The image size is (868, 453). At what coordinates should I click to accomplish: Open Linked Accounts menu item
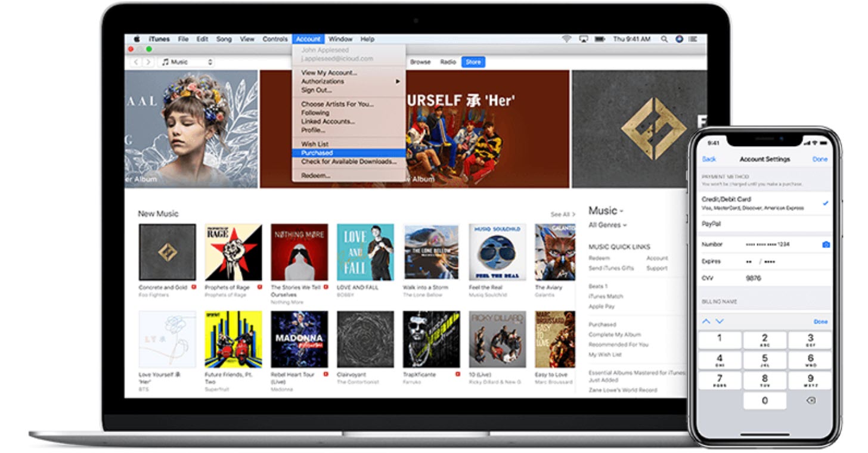(349, 122)
